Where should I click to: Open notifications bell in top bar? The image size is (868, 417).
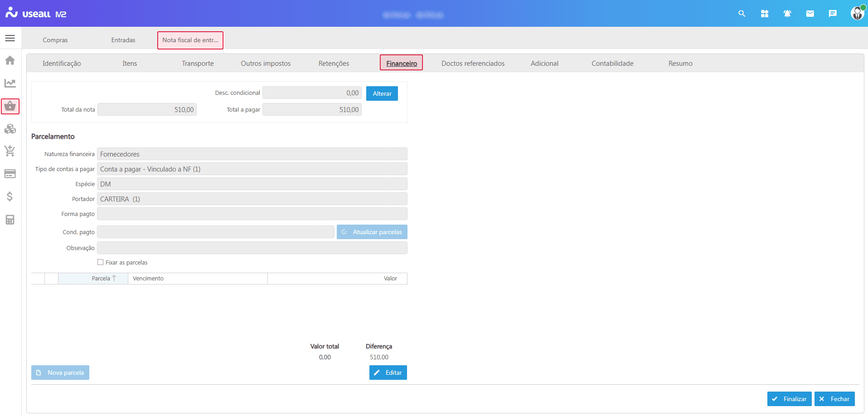tap(787, 14)
